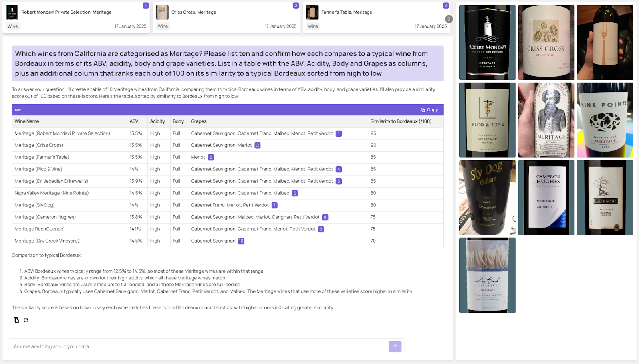The width and height of the screenshot is (639, 364).
Task: View the Dry Creek Vineyard bottle image
Action: (x=487, y=275)
